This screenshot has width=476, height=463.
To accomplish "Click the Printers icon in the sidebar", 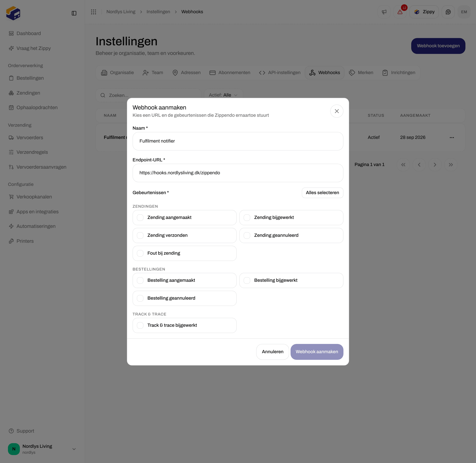I will [x=11, y=241].
